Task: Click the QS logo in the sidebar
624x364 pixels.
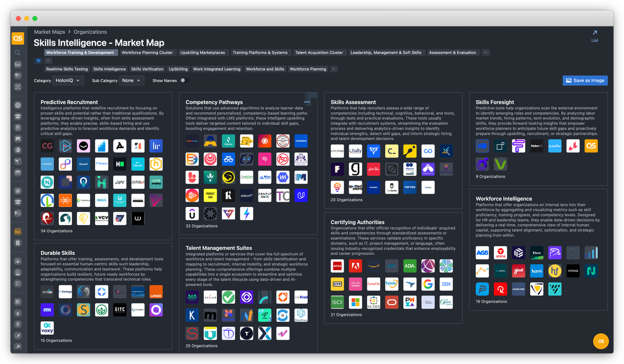Action: click(18, 38)
